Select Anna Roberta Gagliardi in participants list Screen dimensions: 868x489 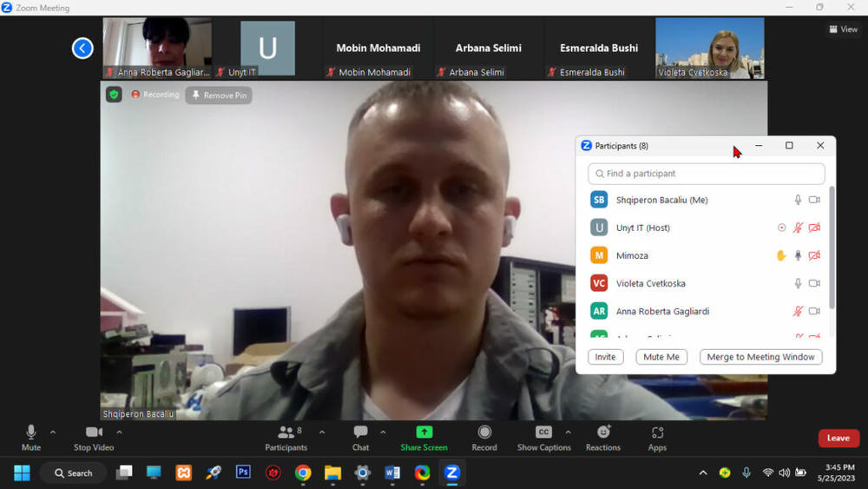[662, 311]
